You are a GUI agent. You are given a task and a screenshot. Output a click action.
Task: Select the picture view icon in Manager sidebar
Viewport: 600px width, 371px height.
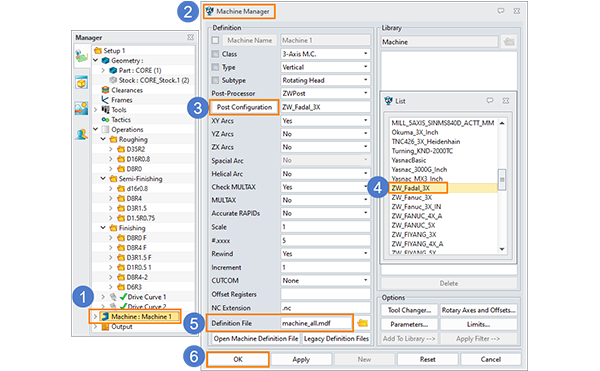[82, 108]
